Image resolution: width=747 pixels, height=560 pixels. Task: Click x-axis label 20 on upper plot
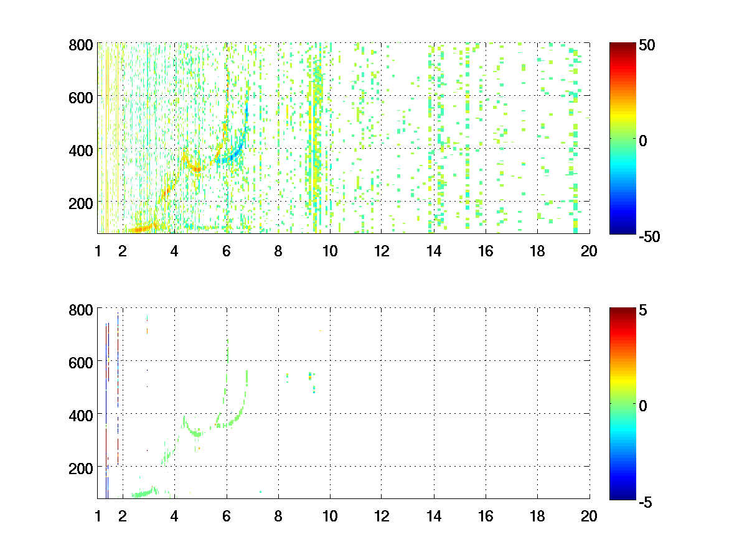click(589, 251)
